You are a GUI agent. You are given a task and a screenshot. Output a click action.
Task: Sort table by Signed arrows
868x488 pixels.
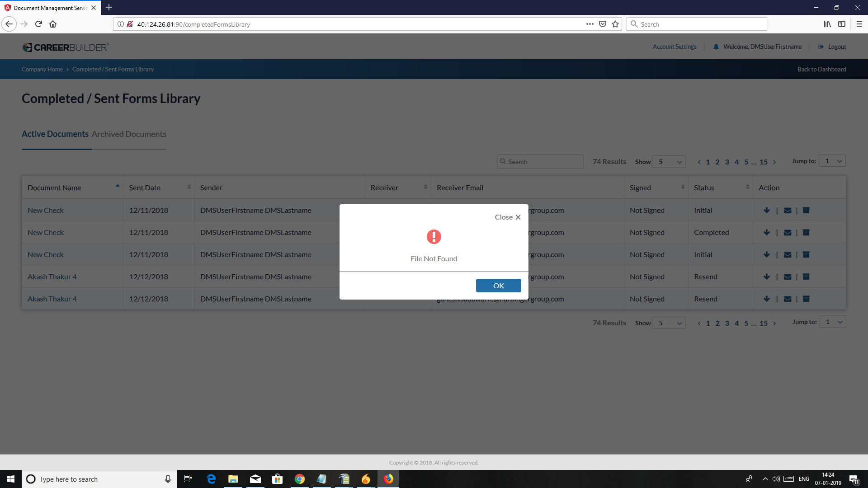tap(683, 187)
